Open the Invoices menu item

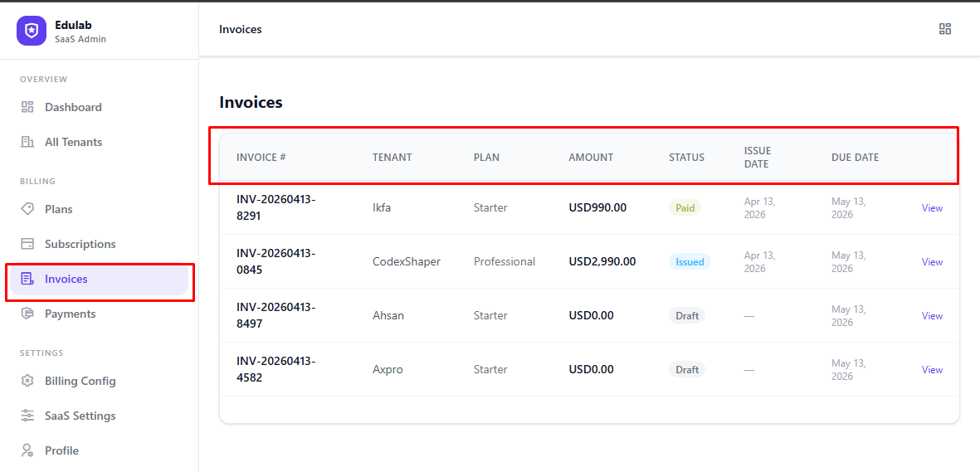pos(66,280)
